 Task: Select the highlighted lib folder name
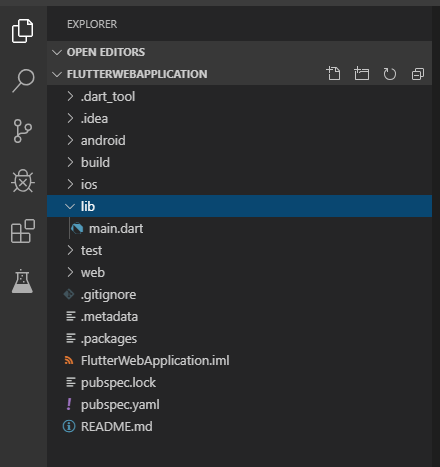[88, 207]
